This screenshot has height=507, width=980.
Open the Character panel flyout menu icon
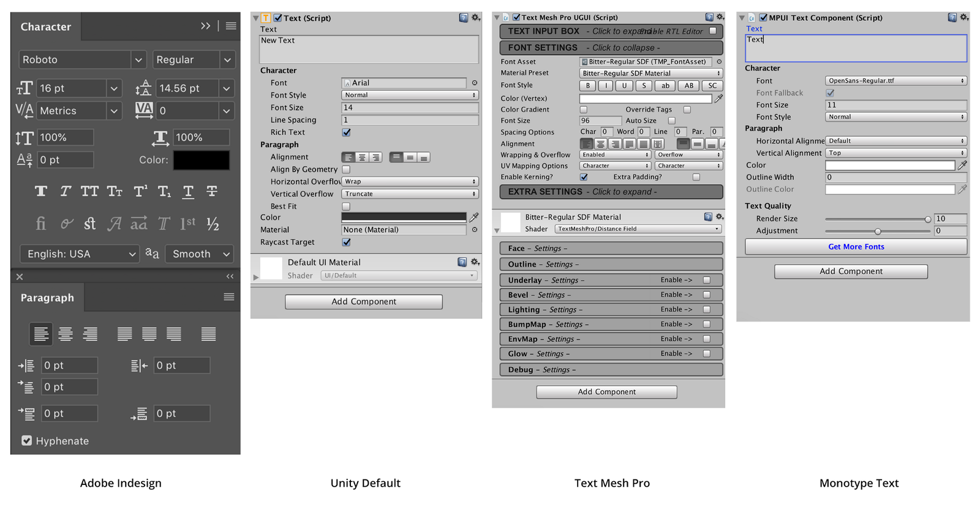pyautogui.click(x=231, y=26)
